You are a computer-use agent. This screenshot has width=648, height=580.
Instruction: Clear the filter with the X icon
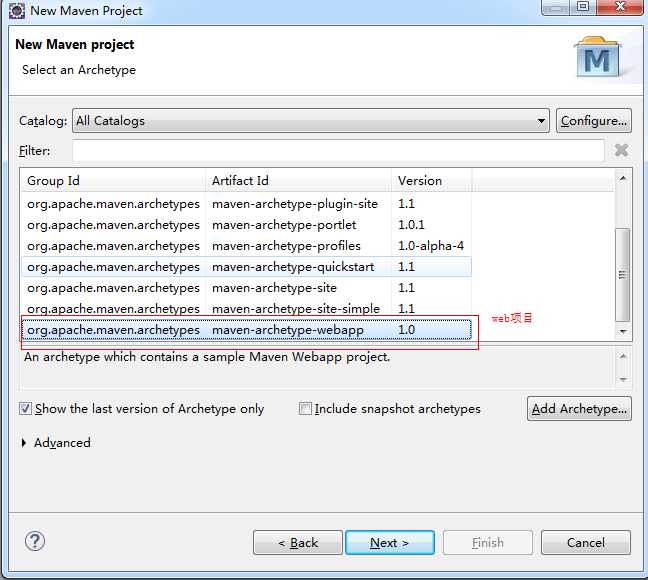621,150
